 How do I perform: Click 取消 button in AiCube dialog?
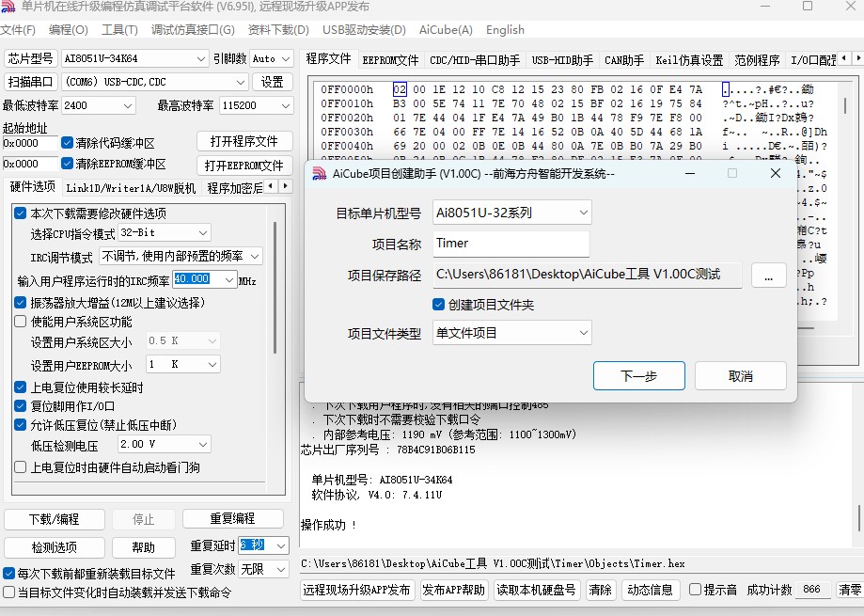(740, 376)
